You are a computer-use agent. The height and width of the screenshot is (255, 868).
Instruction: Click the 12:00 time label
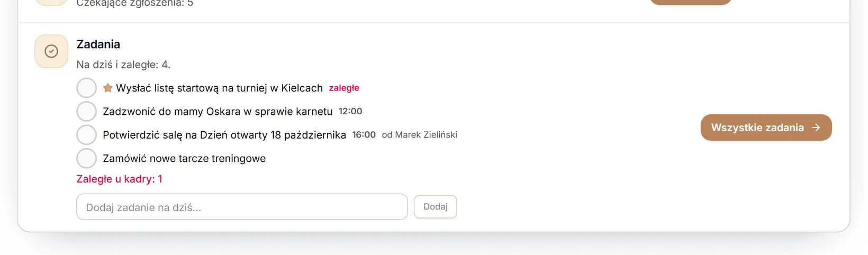coord(350,111)
